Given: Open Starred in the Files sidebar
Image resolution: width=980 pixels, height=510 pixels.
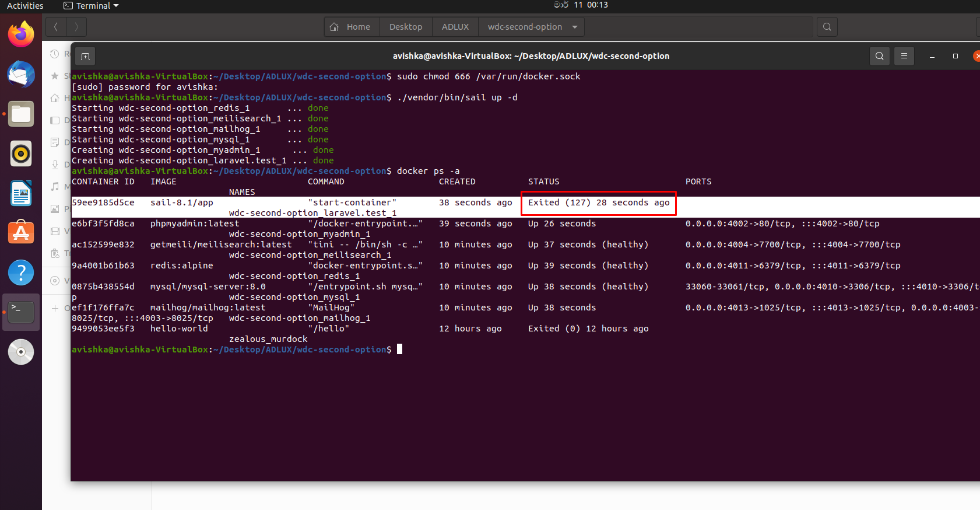Looking at the screenshot, I should (55, 76).
